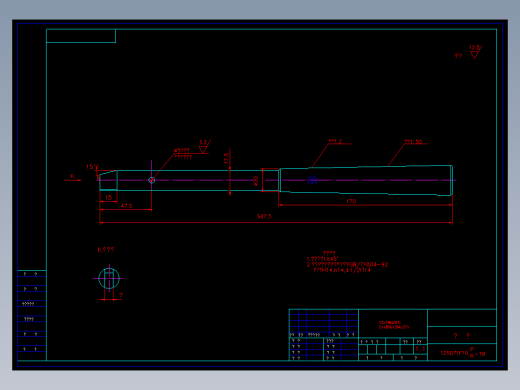Select the 16 end length dimension
The image size is (520, 390).
click(108, 197)
